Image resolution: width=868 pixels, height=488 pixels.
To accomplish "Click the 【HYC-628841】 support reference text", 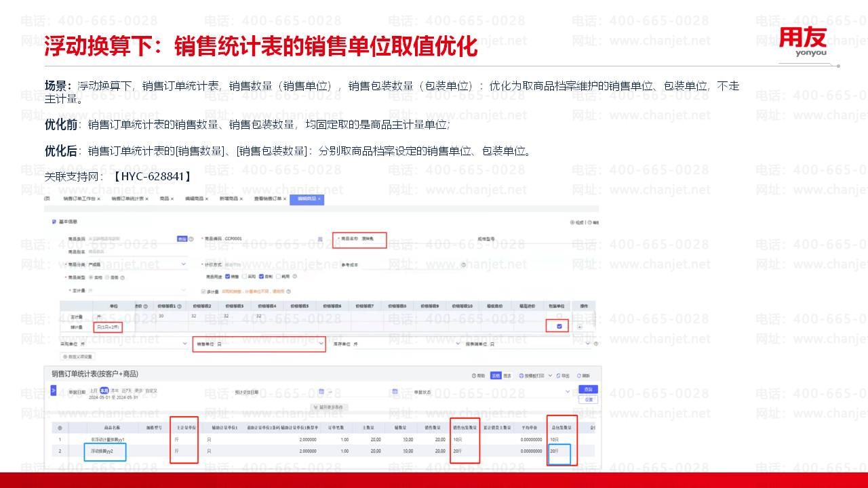I will click(152, 177).
